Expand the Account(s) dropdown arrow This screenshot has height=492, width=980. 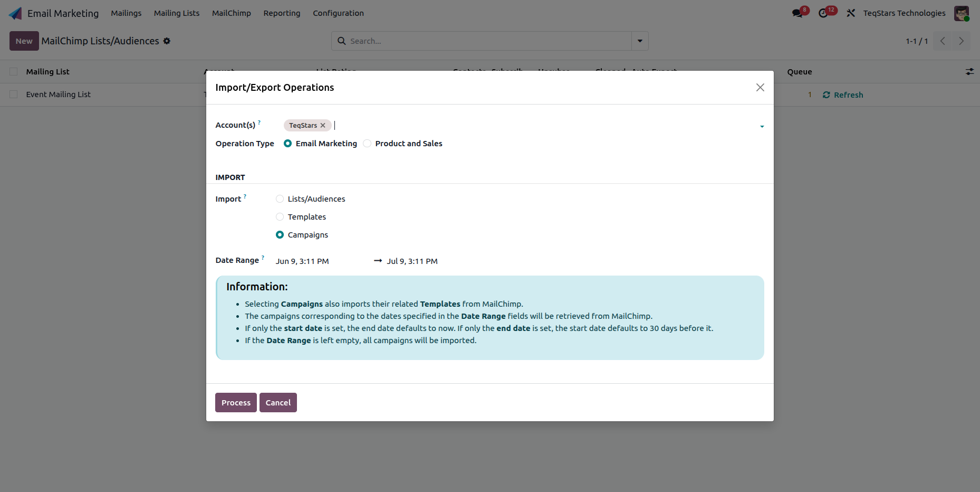click(x=762, y=126)
